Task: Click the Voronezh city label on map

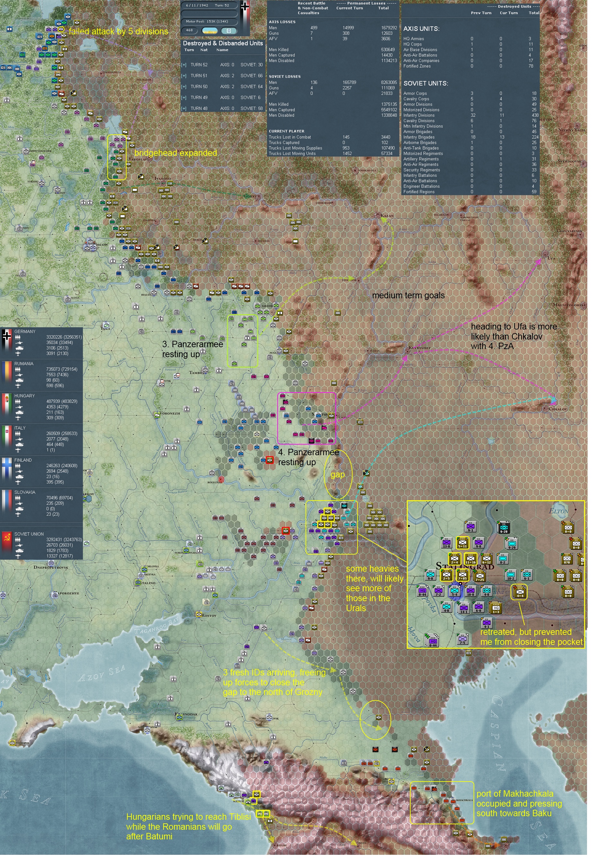Action: [x=170, y=414]
